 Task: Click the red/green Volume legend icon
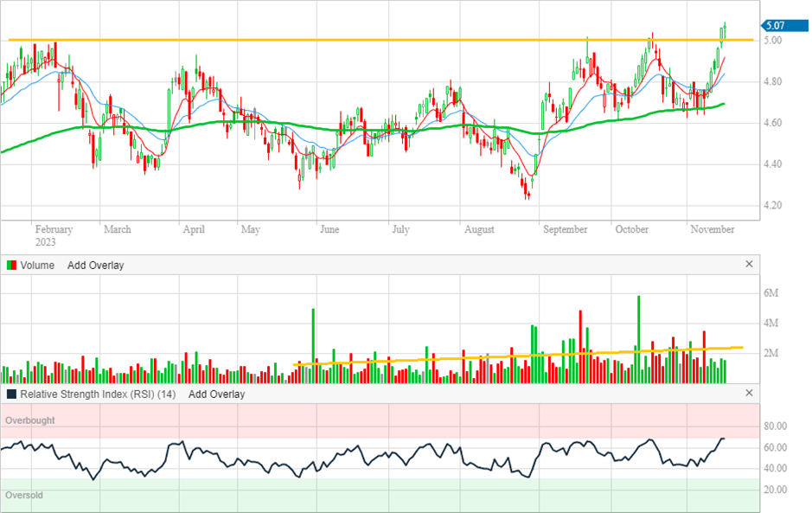(x=11, y=266)
